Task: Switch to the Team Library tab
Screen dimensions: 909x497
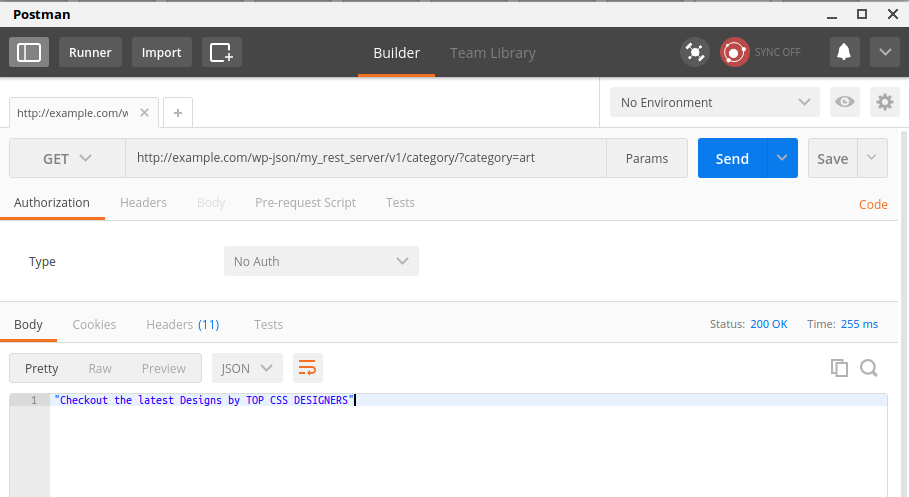Action: pyautogui.click(x=492, y=53)
